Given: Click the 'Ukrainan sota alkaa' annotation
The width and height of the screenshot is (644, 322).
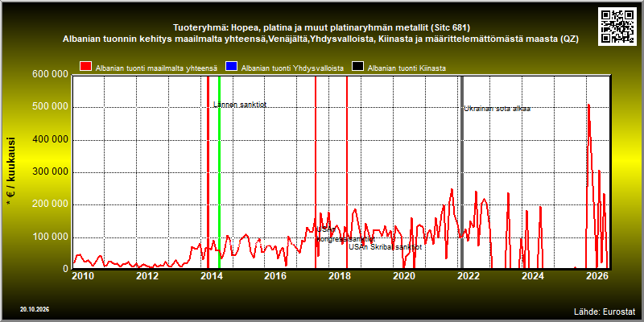Looking at the screenshot, I should click(497, 109).
